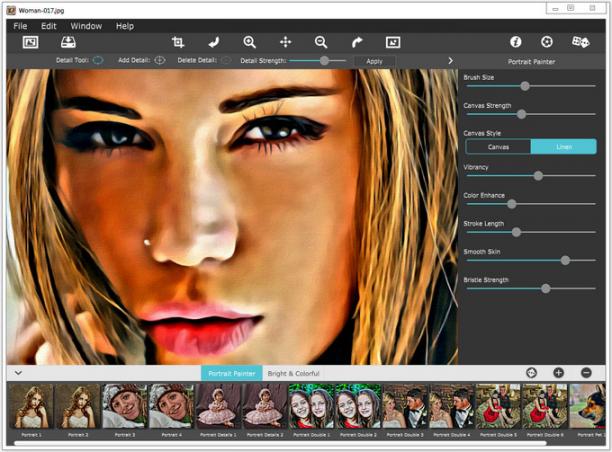Screen dimensions: 612x452
Task: Collapse the side panel with the arrow
Action: click(x=450, y=61)
